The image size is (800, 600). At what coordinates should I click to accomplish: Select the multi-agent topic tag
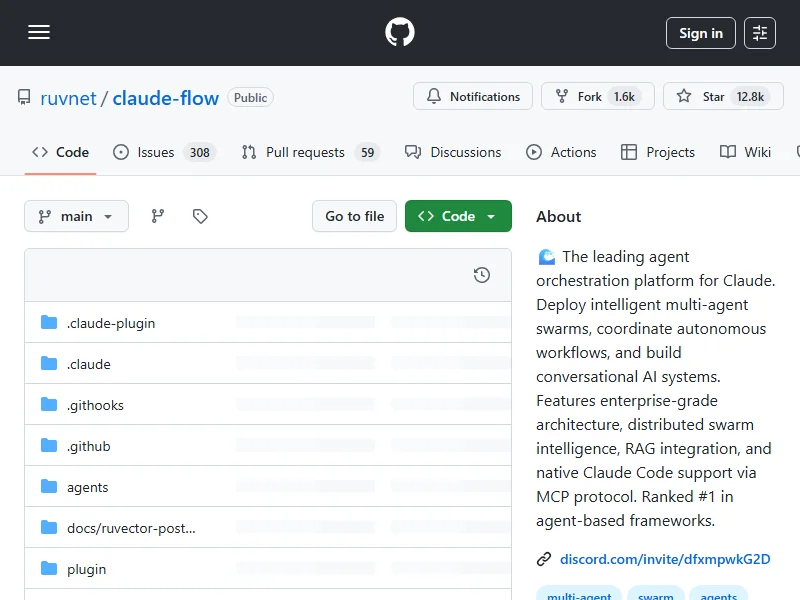pyautogui.click(x=579, y=596)
